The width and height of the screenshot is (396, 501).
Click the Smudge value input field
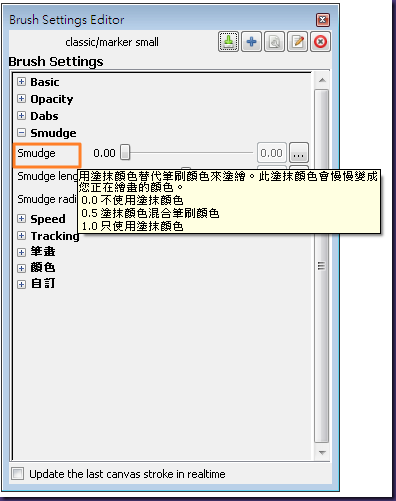coord(272,153)
